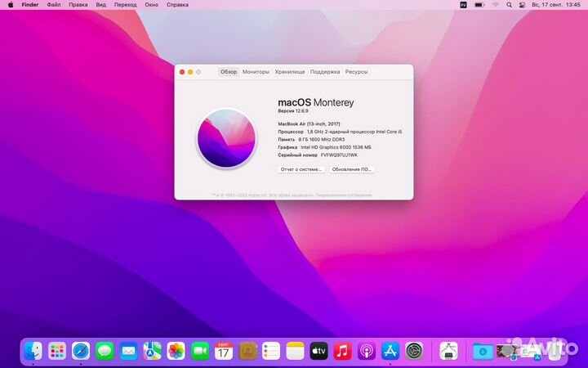The image size is (588, 368).
Task: Switch to the Поддержка tab
Action: pos(325,72)
